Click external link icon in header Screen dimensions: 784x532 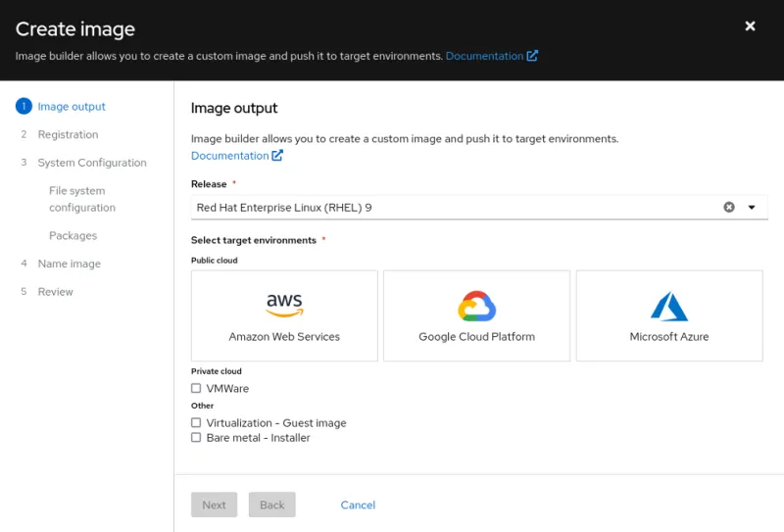click(532, 56)
